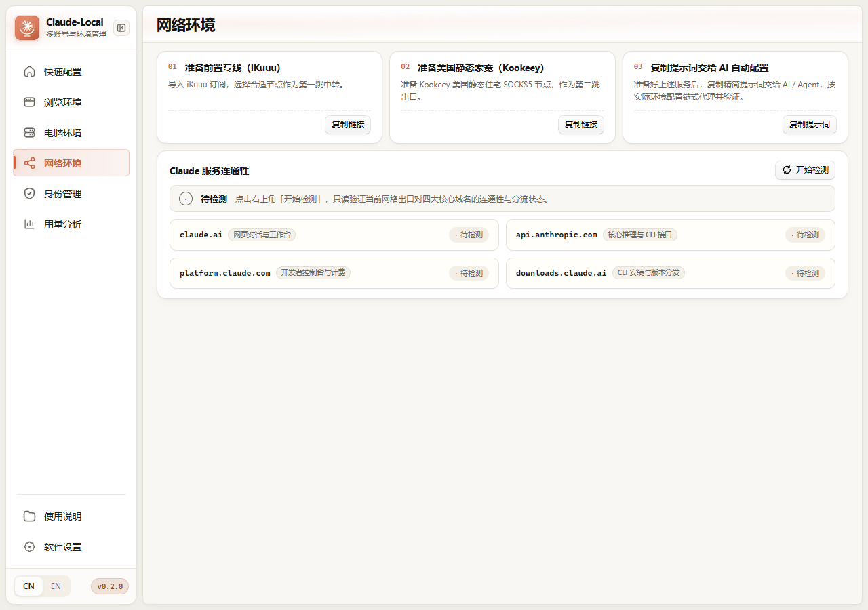Click the 待检测 badge in downloads.claude.ai card

[805, 273]
